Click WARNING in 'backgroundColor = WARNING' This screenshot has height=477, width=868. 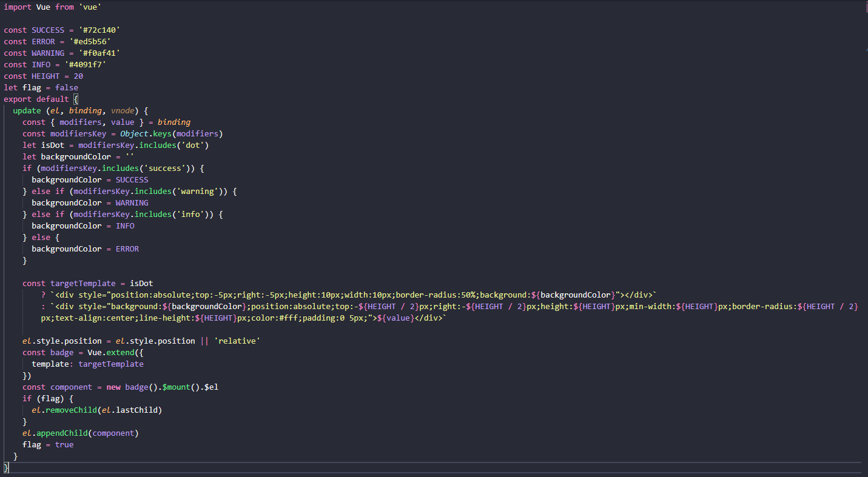pyautogui.click(x=132, y=202)
